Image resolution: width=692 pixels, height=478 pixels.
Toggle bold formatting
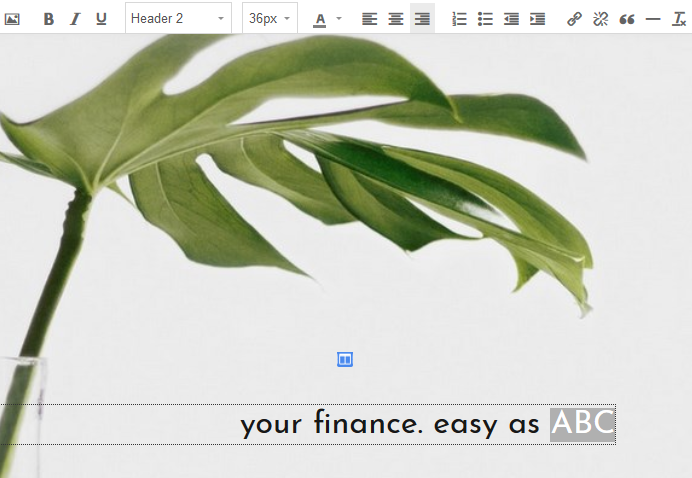[x=49, y=19]
